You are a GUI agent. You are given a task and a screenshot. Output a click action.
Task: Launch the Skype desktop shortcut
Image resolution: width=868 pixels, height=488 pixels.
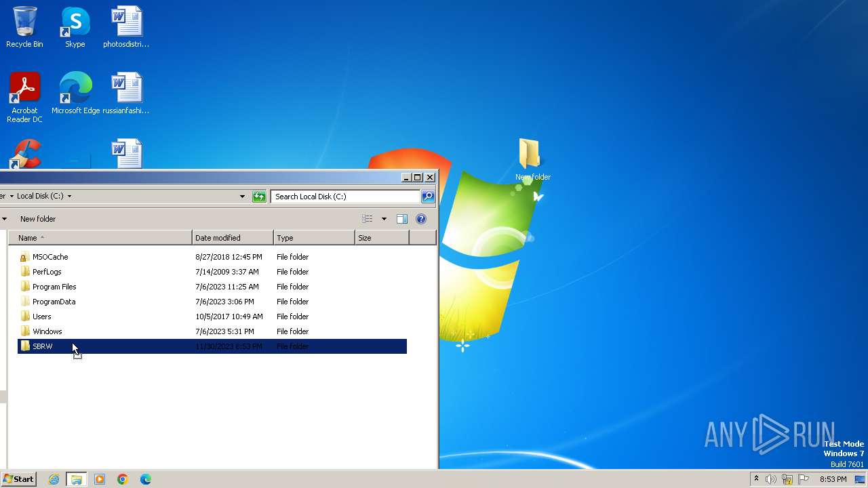[x=75, y=27]
